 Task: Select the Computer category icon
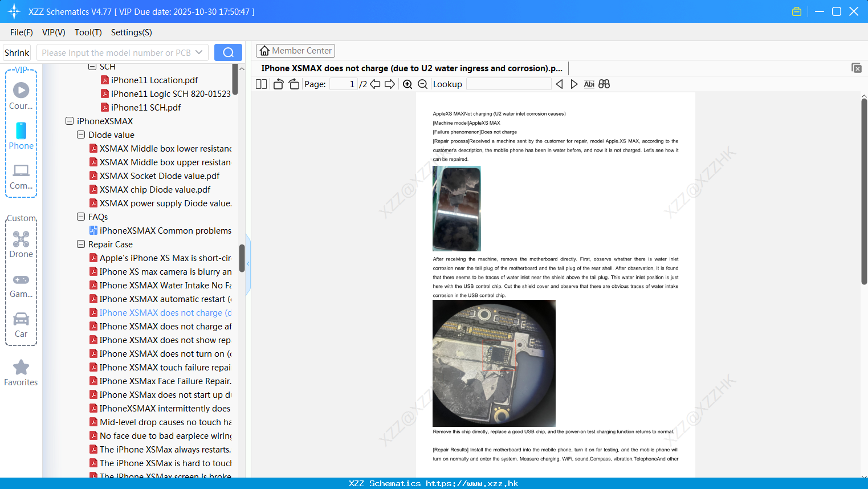[x=21, y=176]
